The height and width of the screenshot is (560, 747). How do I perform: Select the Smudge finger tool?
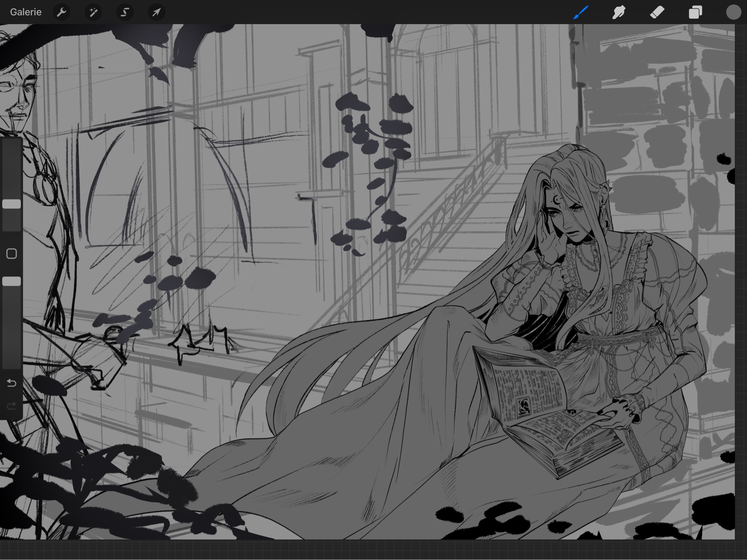619,12
